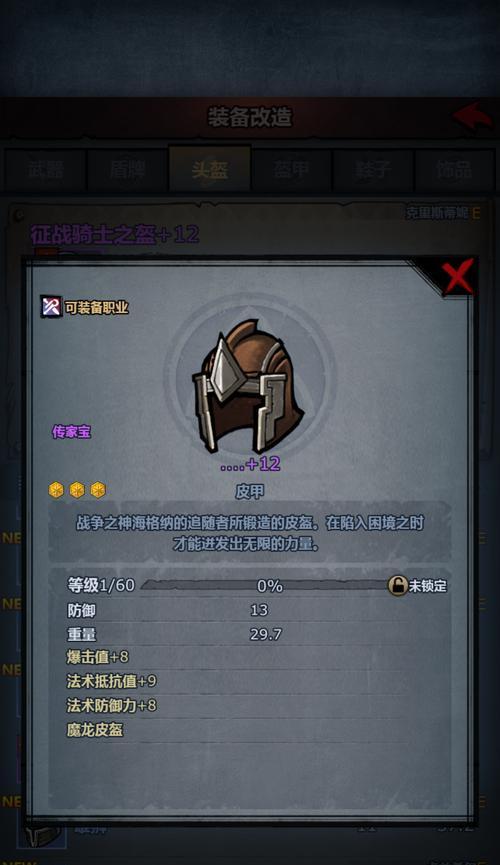Click the 可装备职业 class icon
Viewport: 500px width, 865px height.
pos(51,306)
